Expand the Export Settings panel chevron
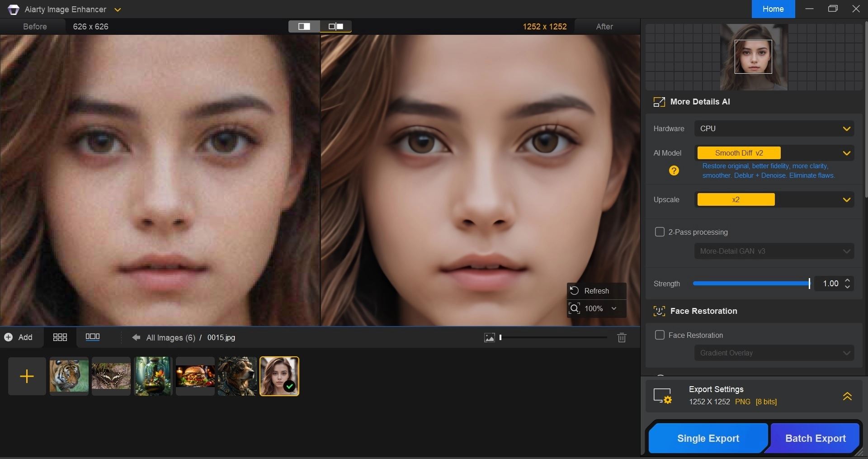Image resolution: width=868 pixels, height=459 pixels. (847, 396)
